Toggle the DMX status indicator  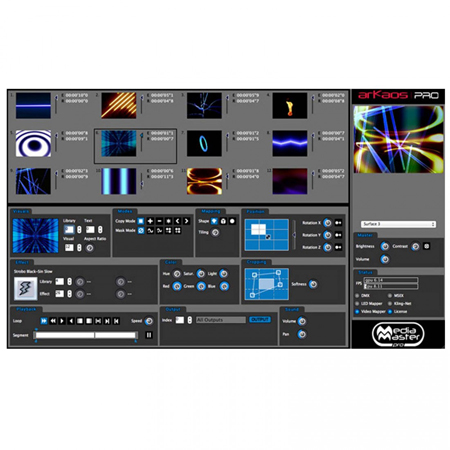tap(357, 296)
